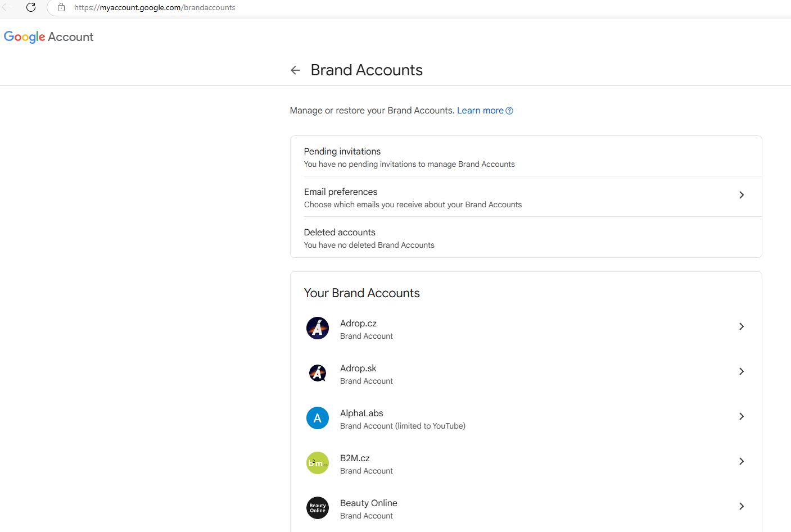Click chevron on Adrop.sk row

(x=742, y=371)
